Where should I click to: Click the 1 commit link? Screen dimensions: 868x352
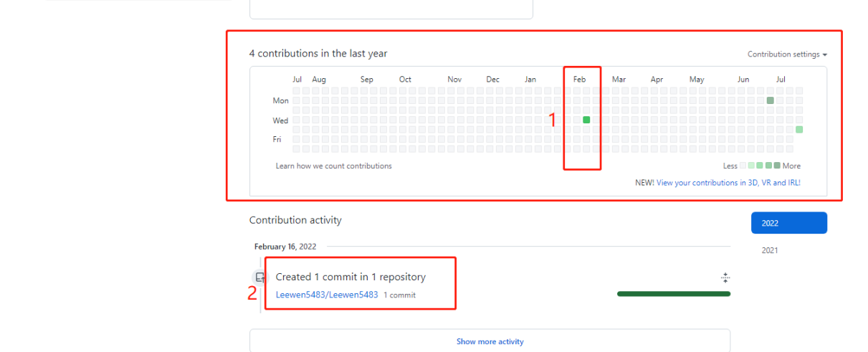click(399, 295)
